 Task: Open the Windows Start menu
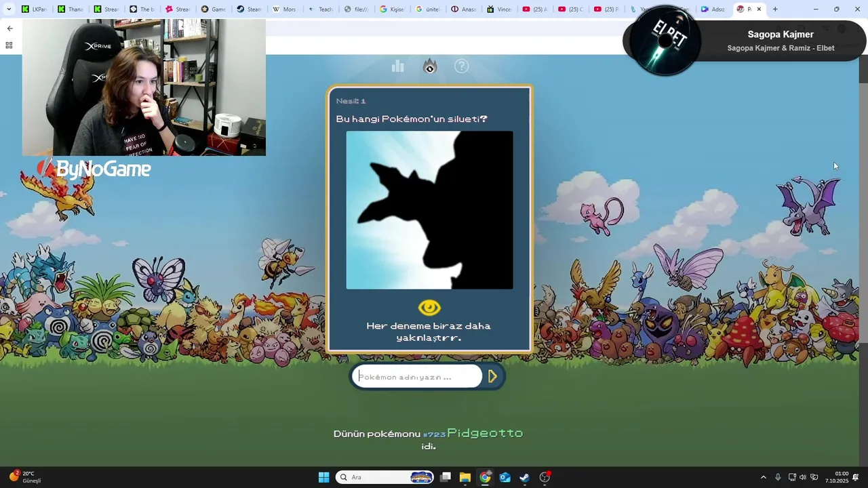pos(323,477)
